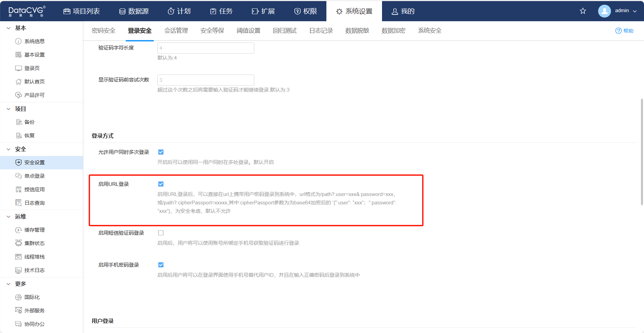Click the 验证码字符长度 input field
Screen dimensions: 644x333
(x=205, y=48)
